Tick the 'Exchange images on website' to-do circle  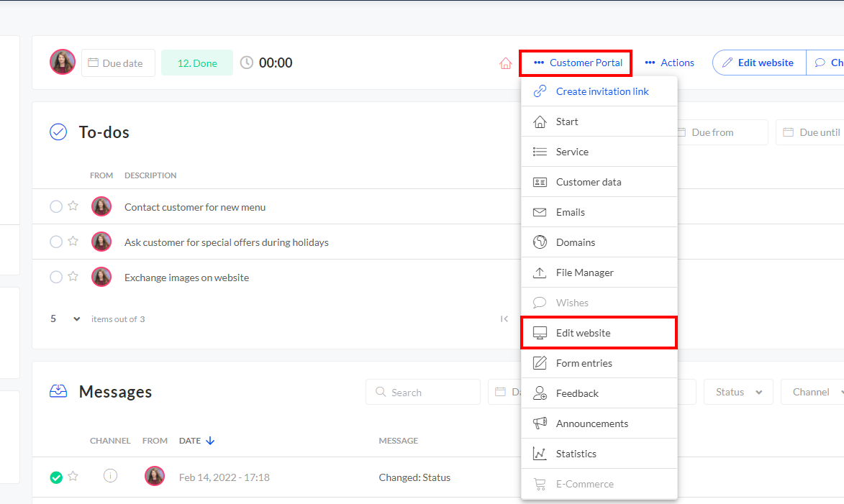tap(56, 277)
